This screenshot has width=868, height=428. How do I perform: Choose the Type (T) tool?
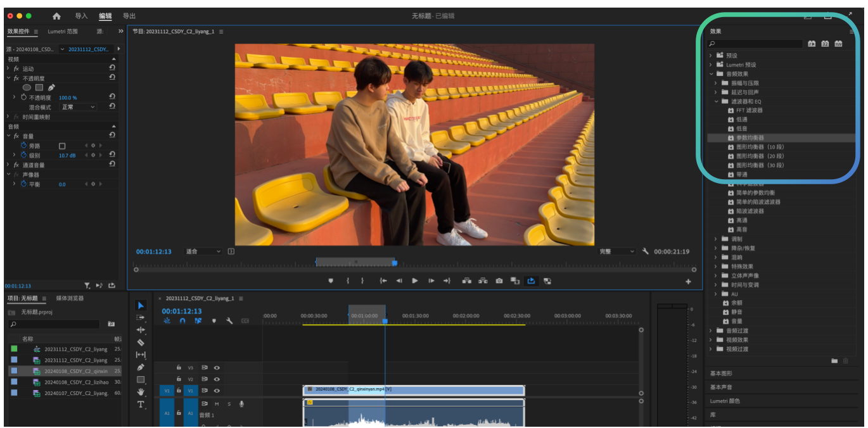(x=141, y=405)
